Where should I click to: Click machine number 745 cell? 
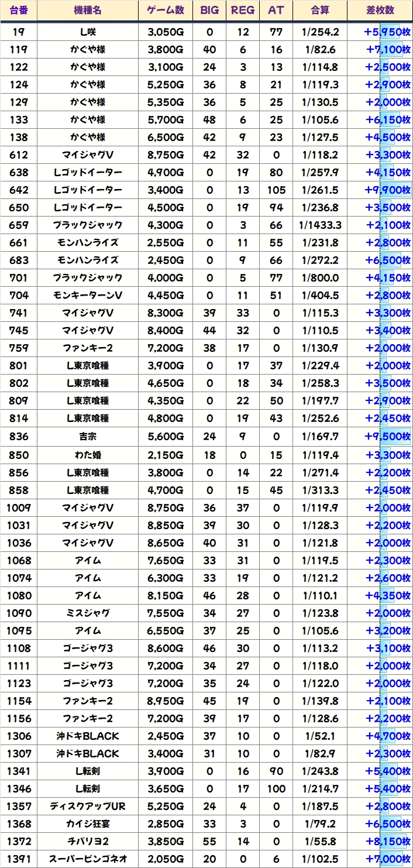click(x=19, y=331)
